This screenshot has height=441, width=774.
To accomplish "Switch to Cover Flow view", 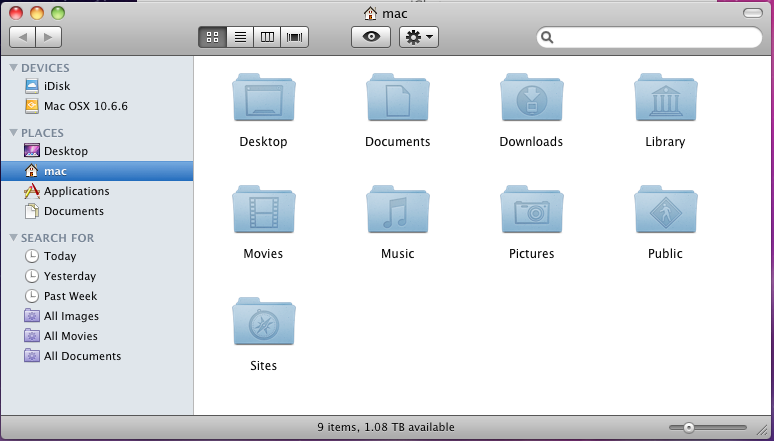I will click(295, 37).
